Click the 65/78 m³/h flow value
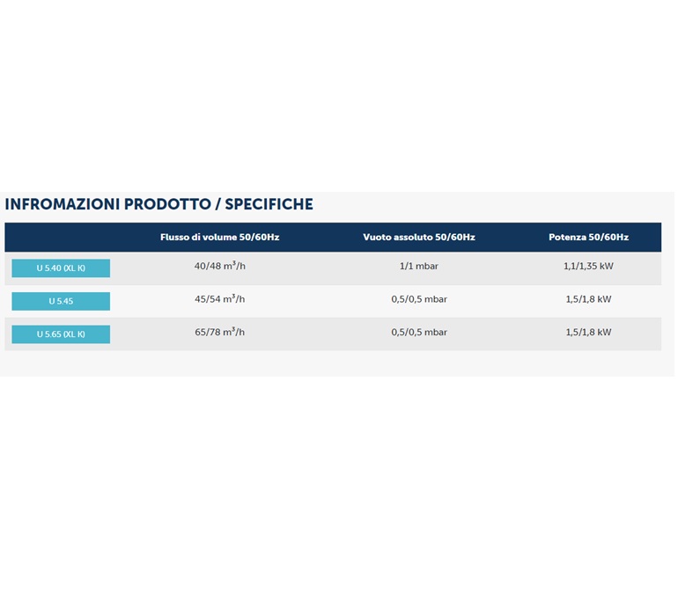 (x=219, y=333)
